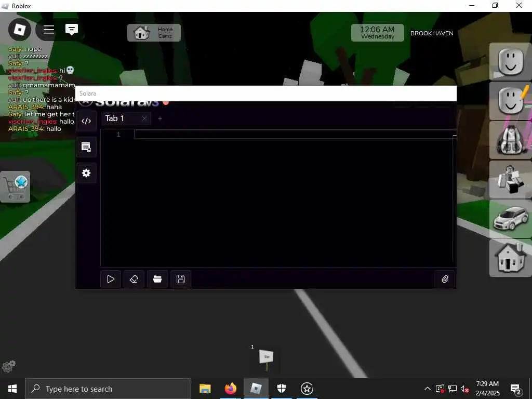
Task: Open the Roblox hamburger menu
Action: (49, 30)
